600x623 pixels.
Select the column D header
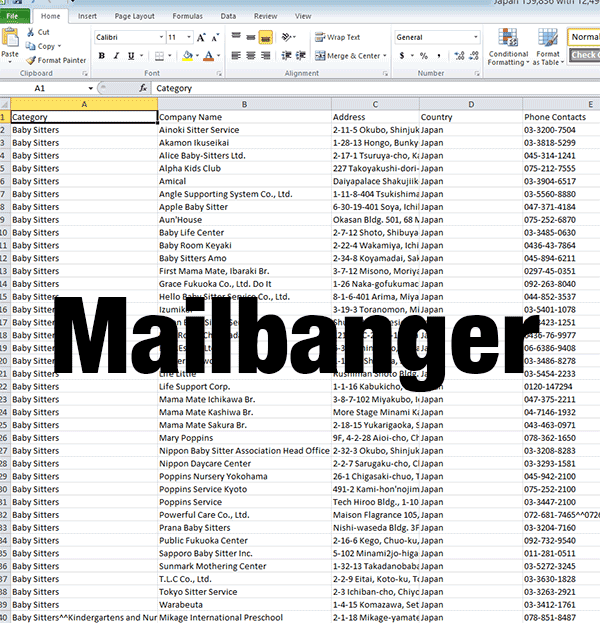tap(471, 104)
